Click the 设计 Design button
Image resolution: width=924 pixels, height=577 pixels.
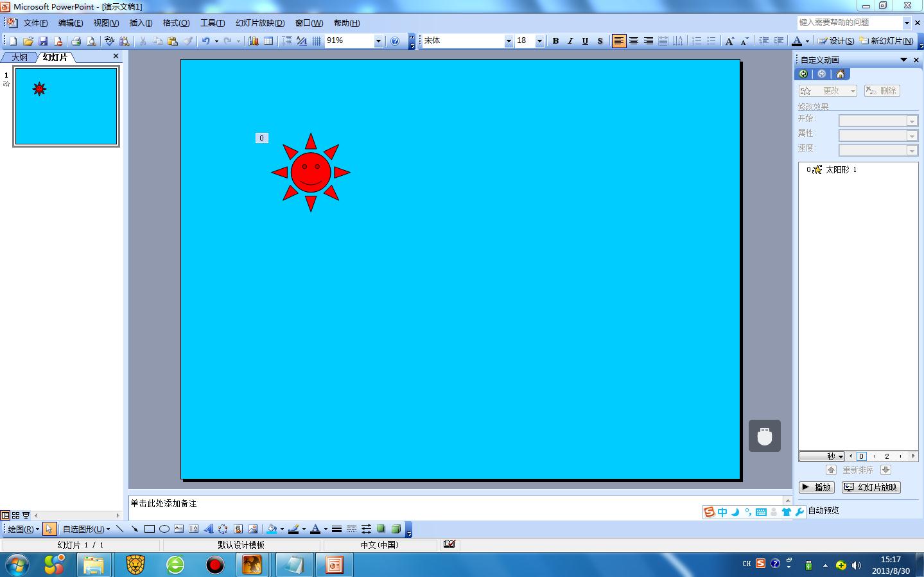(835, 41)
